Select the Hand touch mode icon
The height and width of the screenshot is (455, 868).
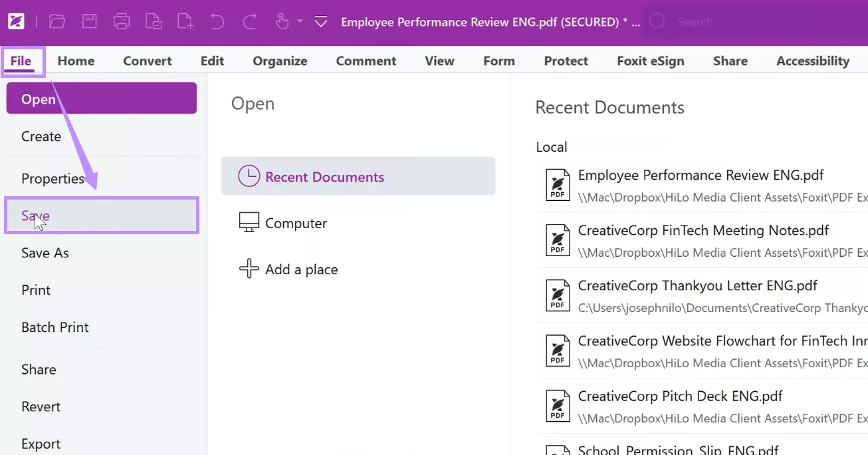coord(282,21)
